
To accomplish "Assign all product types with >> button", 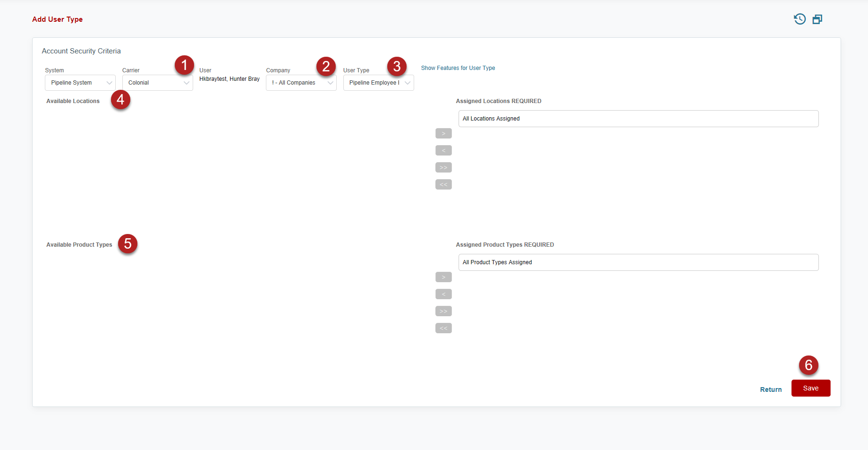I will [443, 311].
